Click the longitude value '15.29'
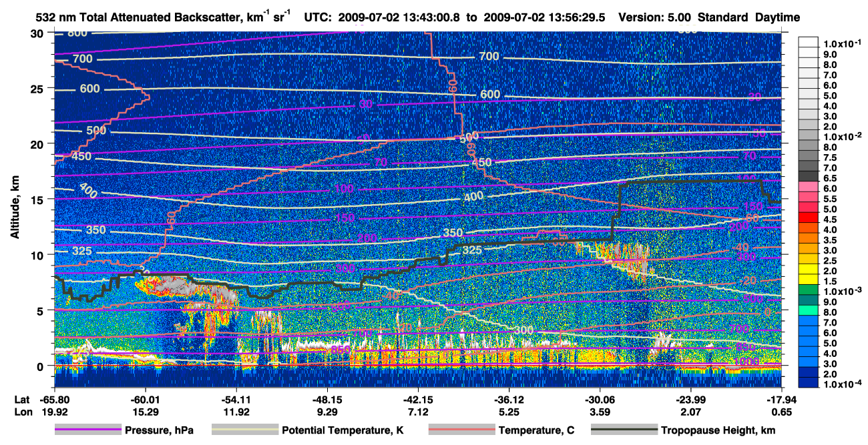The image size is (868, 445). [x=145, y=412]
